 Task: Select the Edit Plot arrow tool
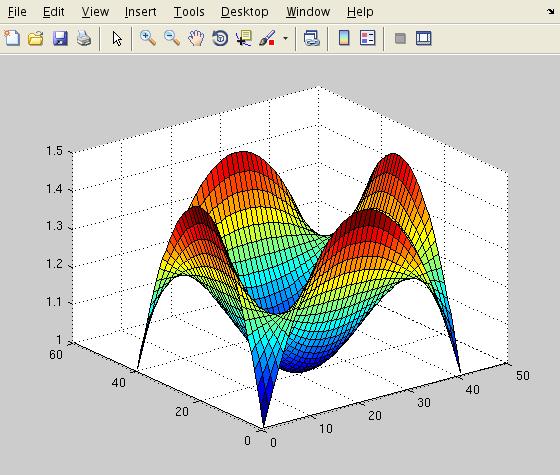(117, 38)
